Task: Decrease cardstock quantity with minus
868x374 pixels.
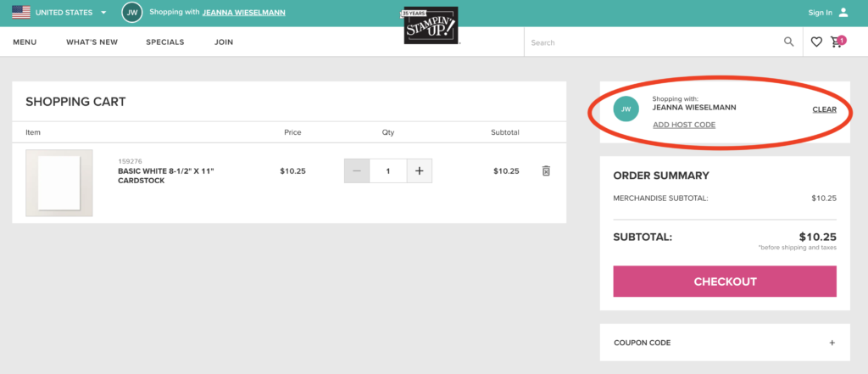Action: (x=357, y=170)
